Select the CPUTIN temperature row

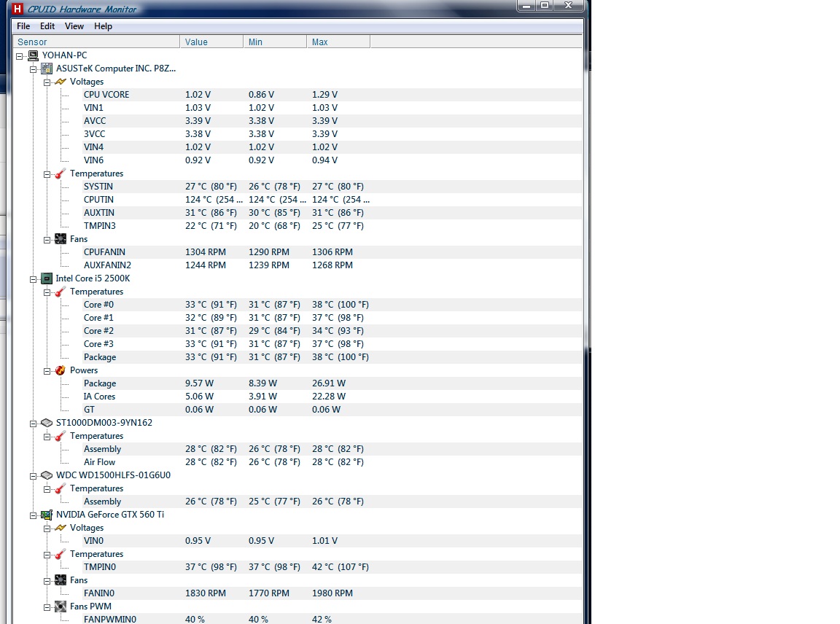pos(98,200)
